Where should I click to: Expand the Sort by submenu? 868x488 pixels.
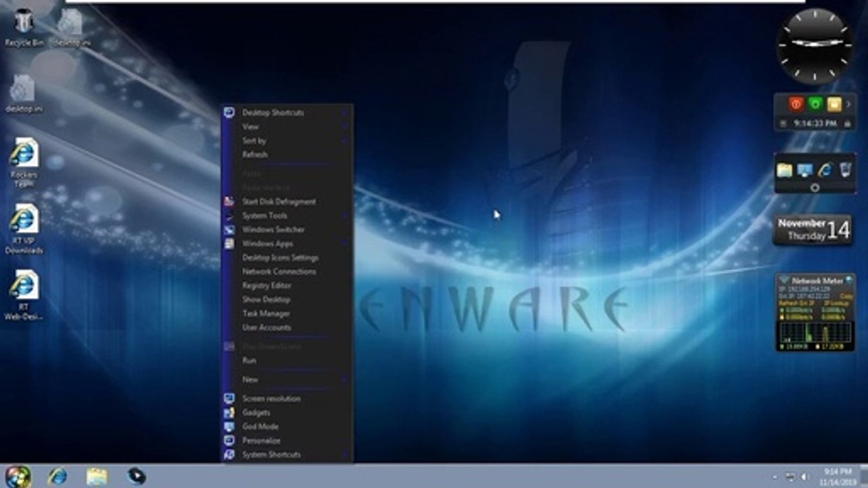287,141
